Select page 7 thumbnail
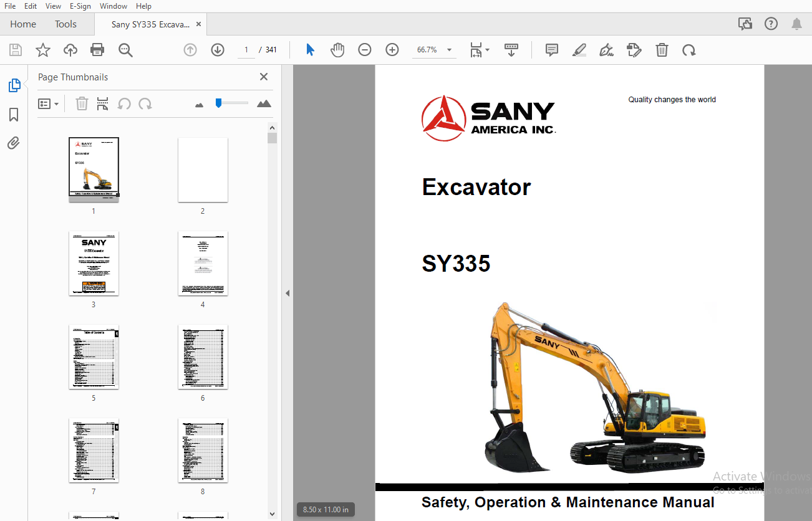The width and height of the screenshot is (812, 521). [94, 450]
